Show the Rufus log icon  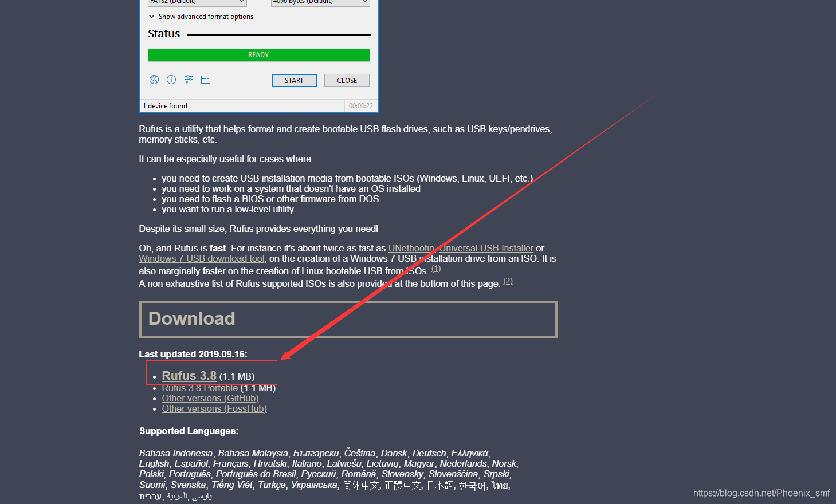pos(206,80)
